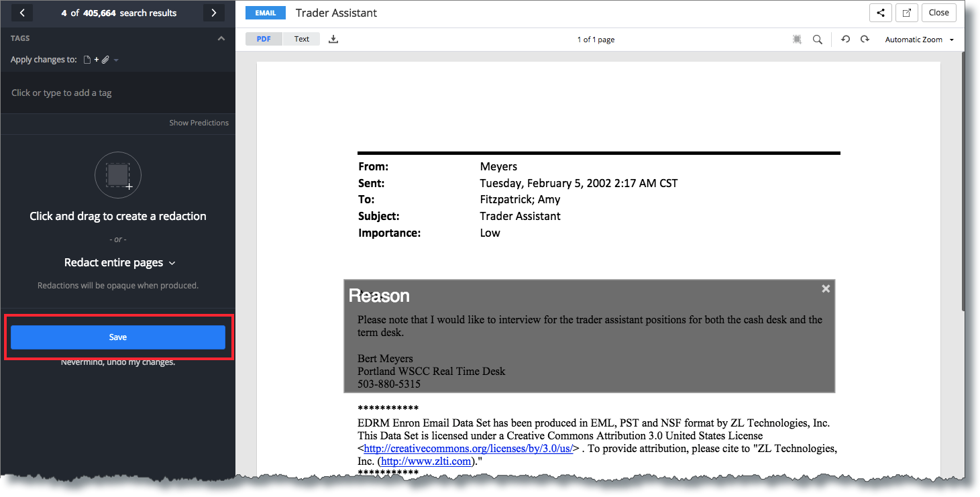The image size is (980, 497).
Task: Open search within document magnifier
Action: click(x=818, y=40)
